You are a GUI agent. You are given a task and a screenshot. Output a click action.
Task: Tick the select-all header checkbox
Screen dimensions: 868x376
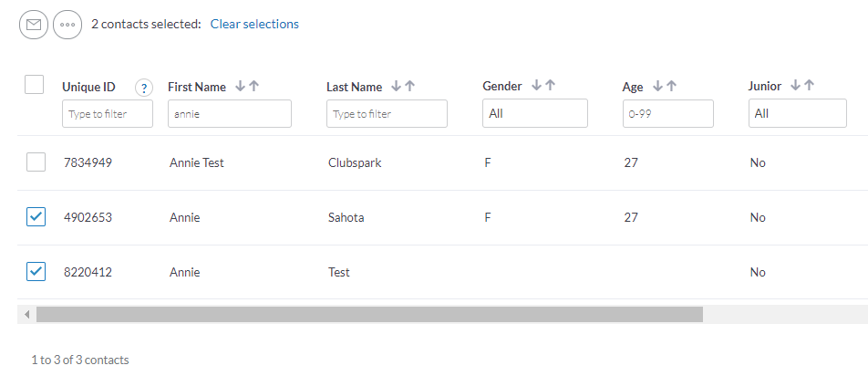[35, 85]
